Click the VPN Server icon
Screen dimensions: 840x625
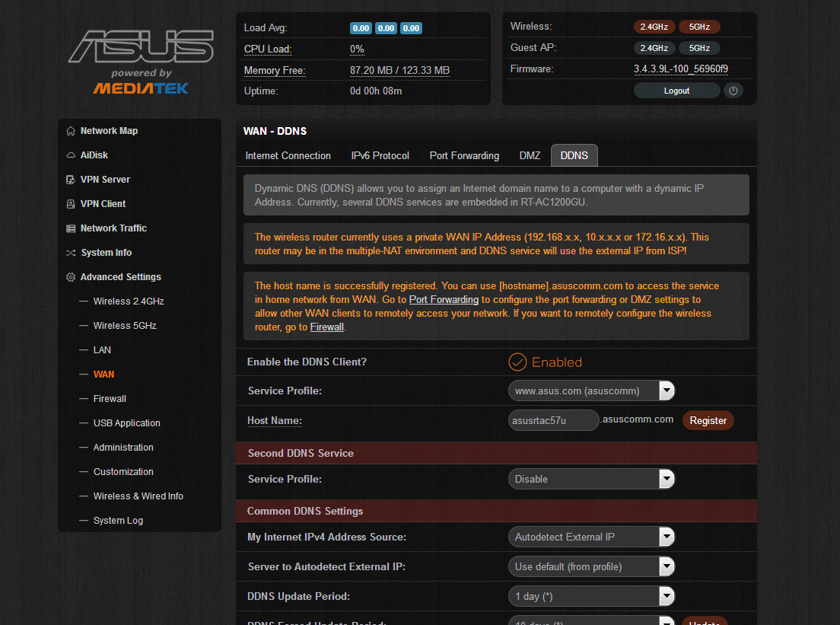[70, 180]
